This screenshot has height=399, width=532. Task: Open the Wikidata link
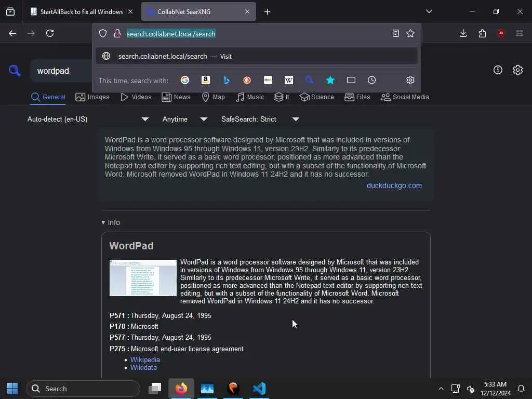[x=143, y=367]
